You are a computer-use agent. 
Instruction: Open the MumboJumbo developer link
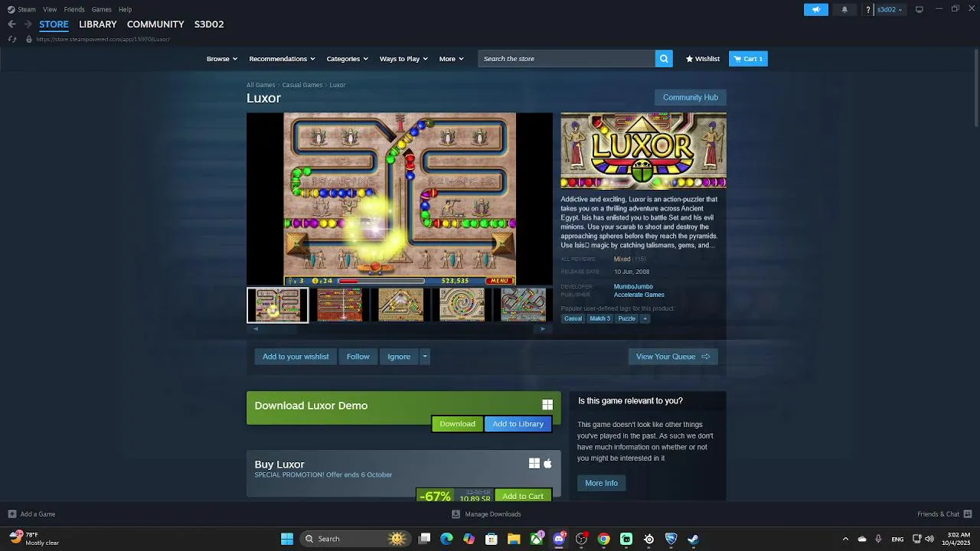pyautogui.click(x=633, y=287)
